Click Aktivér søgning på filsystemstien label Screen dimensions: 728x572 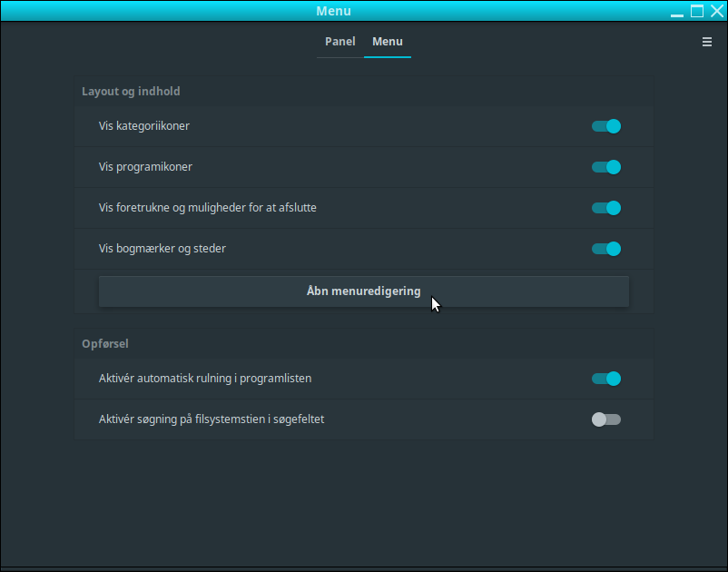click(x=212, y=419)
